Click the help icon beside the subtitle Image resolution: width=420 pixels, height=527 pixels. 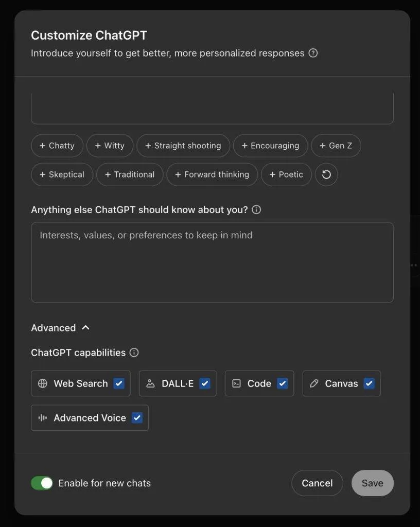pos(313,53)
